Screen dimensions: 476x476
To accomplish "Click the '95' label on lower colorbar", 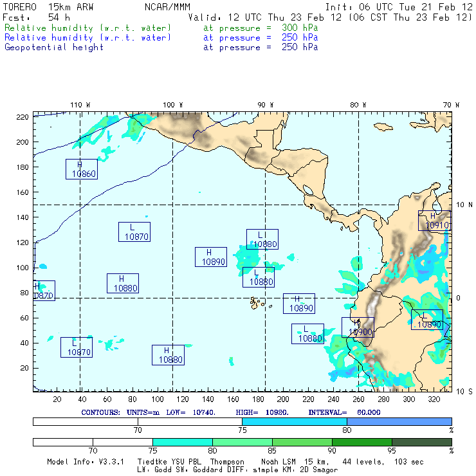I will pyautogui.click(x=392, y=451).
